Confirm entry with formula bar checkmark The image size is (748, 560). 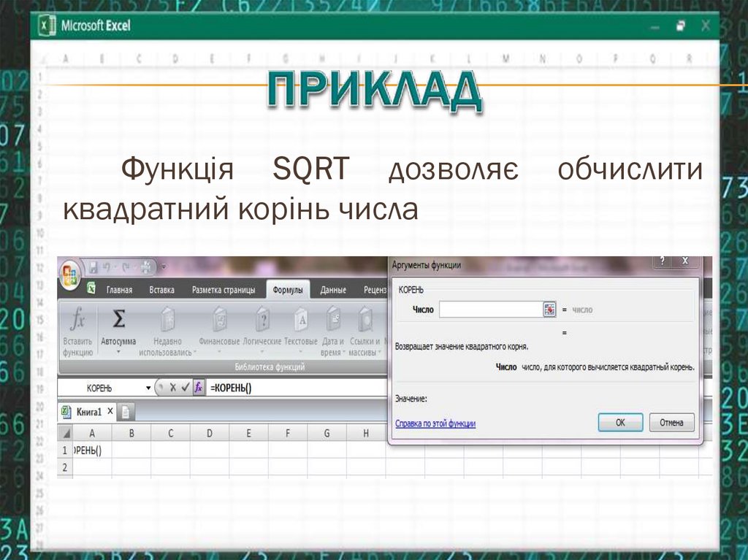(186, 388)
